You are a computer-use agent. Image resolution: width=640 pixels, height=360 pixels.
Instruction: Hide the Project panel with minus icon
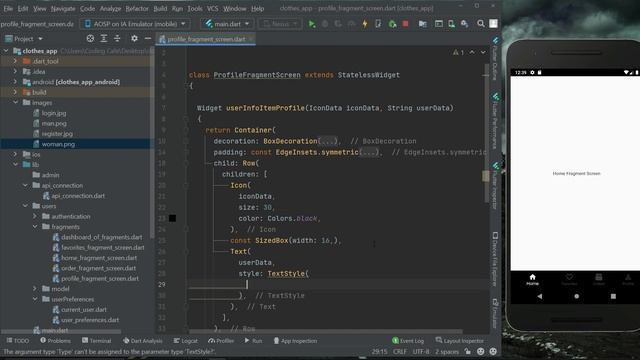click(148, 38)
